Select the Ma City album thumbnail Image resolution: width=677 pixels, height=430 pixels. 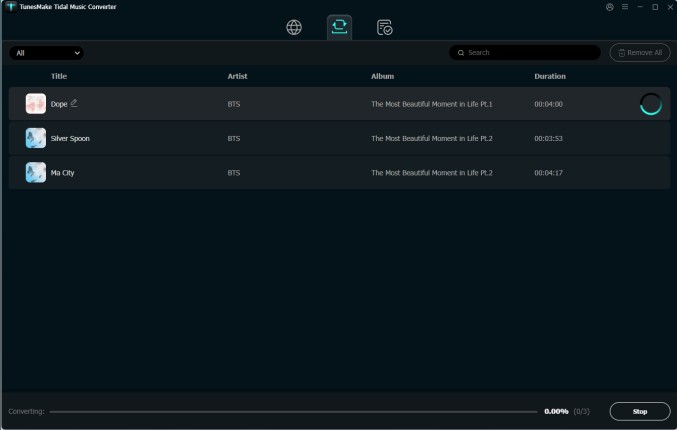tap(36, 172)
